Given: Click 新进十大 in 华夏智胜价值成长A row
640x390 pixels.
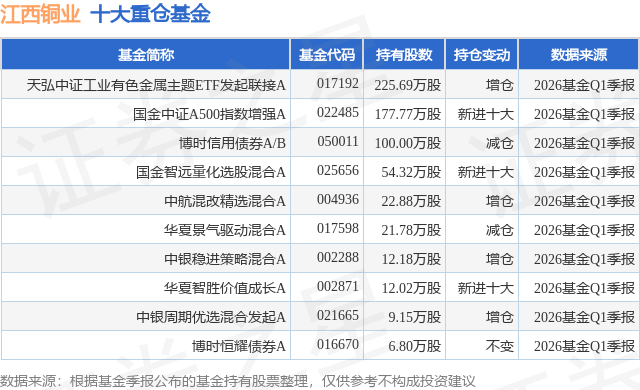Looking at the screenshot, I should pyautogui.click(x=485, y=288).
